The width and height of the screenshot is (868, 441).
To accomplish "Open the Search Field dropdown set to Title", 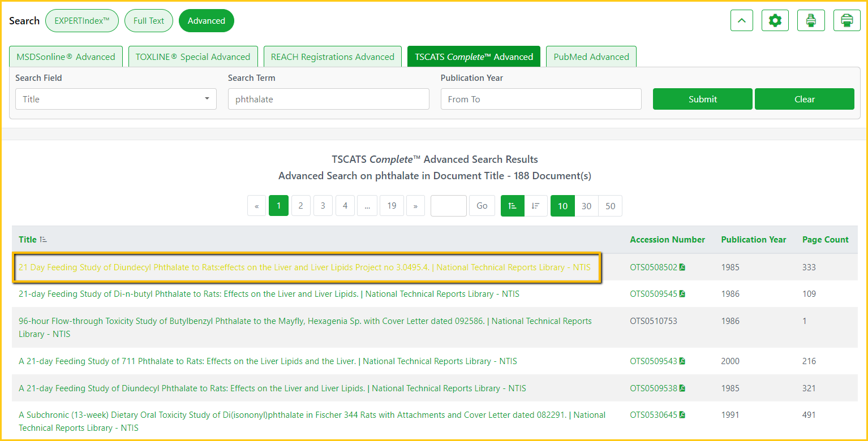I will [x=115, y=99].
